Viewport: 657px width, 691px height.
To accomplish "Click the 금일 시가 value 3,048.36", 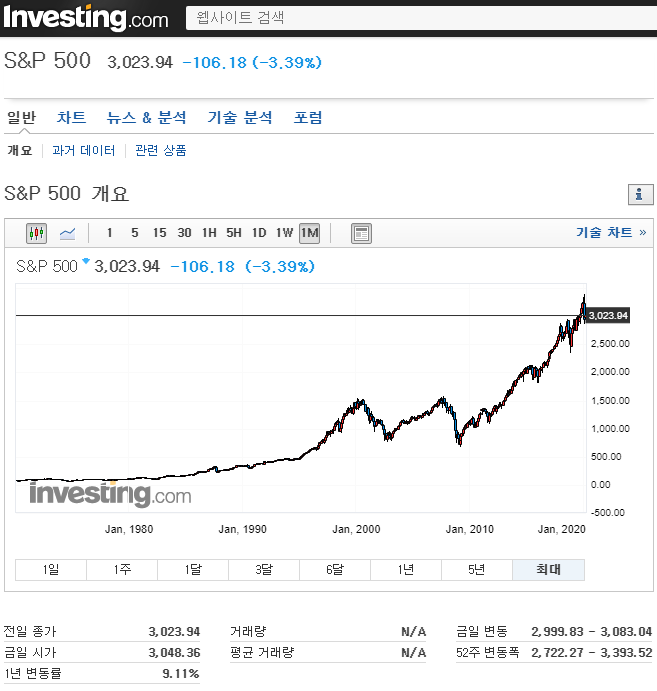I will coord(174,653).
